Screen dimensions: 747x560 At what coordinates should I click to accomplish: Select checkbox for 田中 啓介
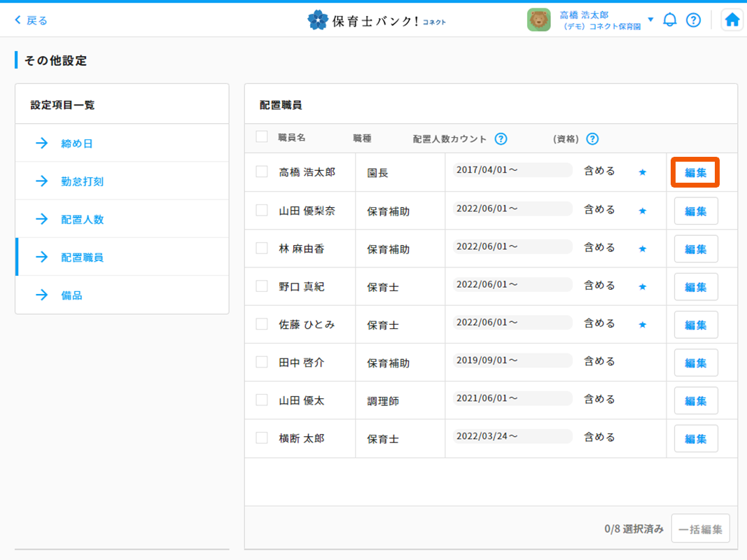[262, 362]
